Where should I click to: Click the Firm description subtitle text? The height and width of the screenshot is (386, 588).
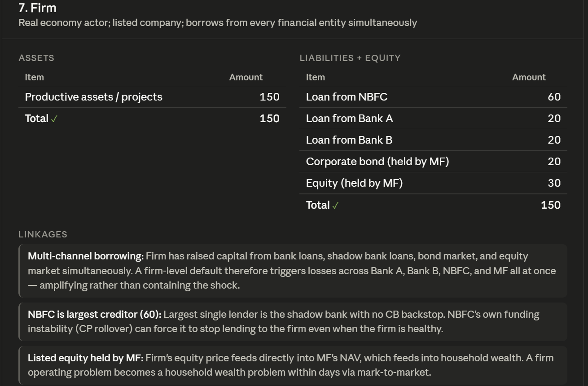point(218,22)
